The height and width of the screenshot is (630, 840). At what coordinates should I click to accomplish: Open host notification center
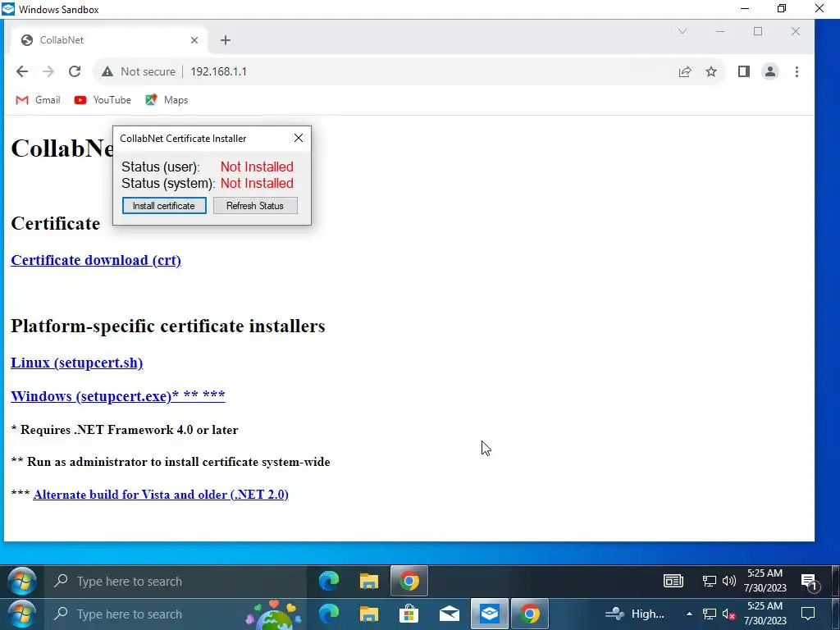point(808,614)
